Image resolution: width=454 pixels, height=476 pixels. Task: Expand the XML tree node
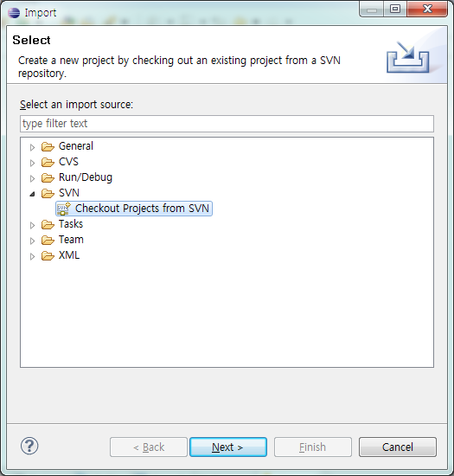coord(32,256)
